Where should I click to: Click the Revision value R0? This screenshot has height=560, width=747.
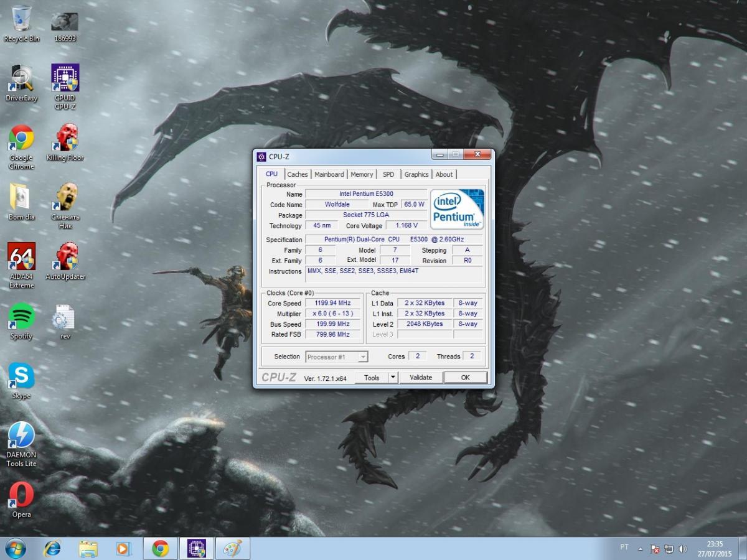[467, 261]
